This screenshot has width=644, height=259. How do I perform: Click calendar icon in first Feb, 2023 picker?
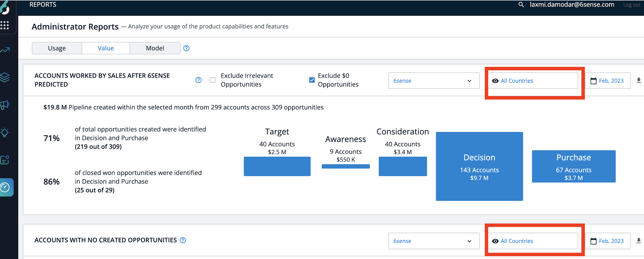coord(593,81)
